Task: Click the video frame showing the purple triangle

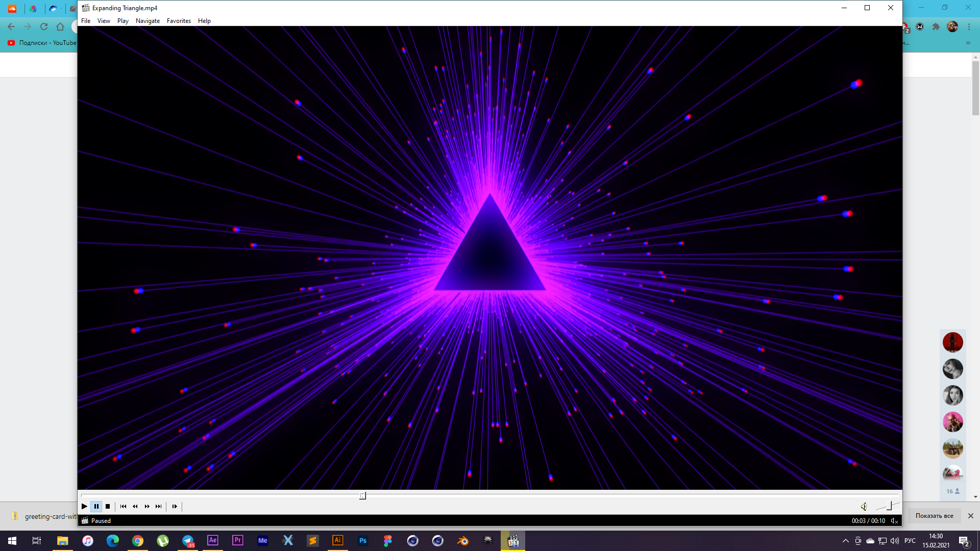Action: [x=489, y=258]
